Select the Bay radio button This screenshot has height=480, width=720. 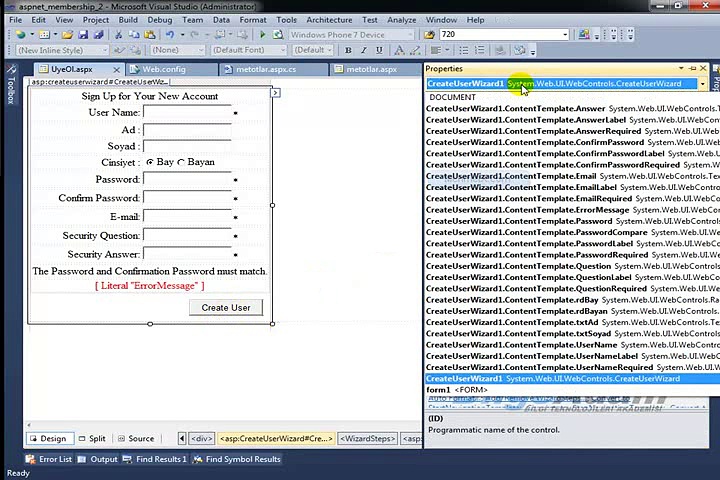click(150, 162)
